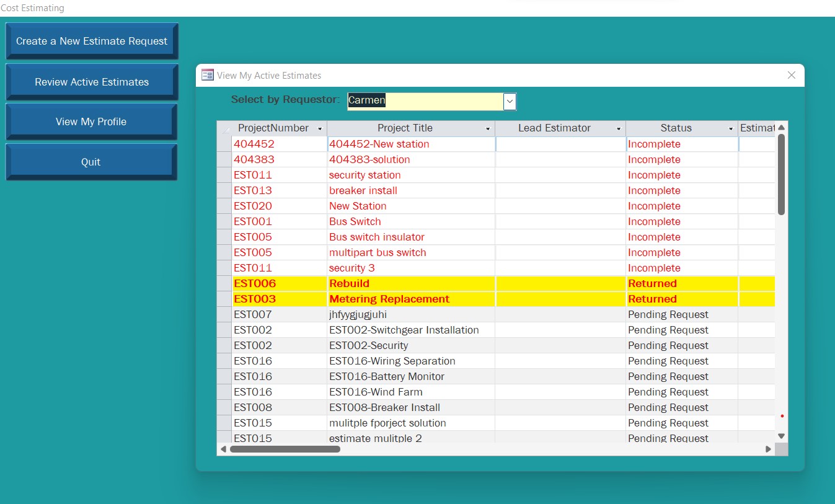Click the horizontal scrollbar thumb

(285, 449)
